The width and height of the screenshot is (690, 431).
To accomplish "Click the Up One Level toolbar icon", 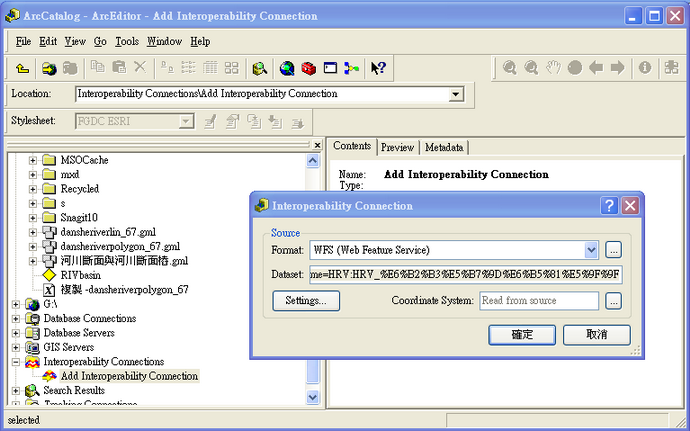I will (x=23, y=68).
